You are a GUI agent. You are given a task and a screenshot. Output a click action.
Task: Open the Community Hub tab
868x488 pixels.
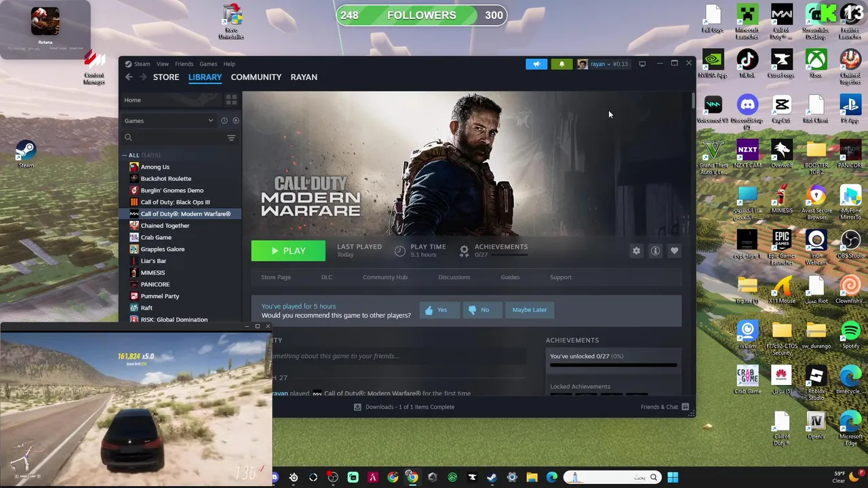click(385, 277)
